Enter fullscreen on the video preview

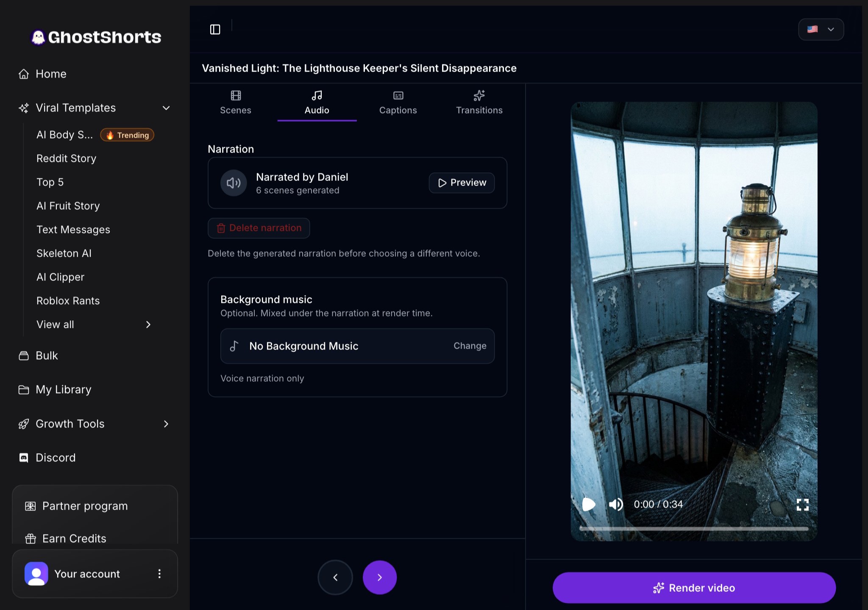pyautogui.click(x=802, y=505)
